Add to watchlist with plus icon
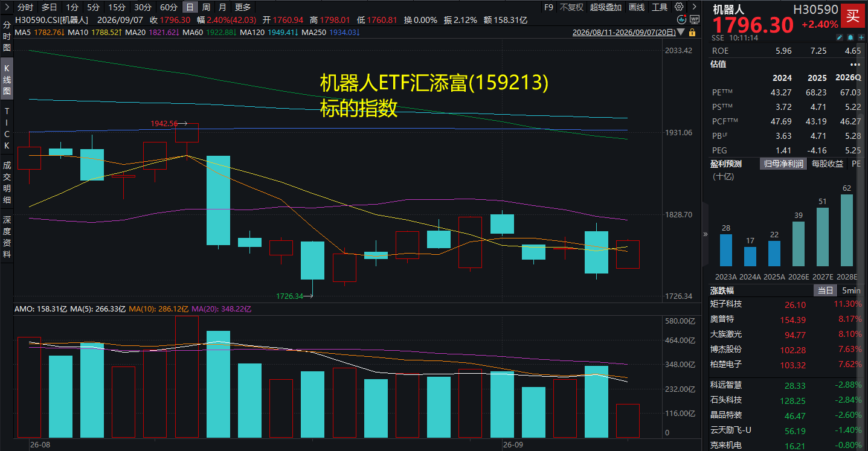 pyautogui.click(x=861, y=37)
